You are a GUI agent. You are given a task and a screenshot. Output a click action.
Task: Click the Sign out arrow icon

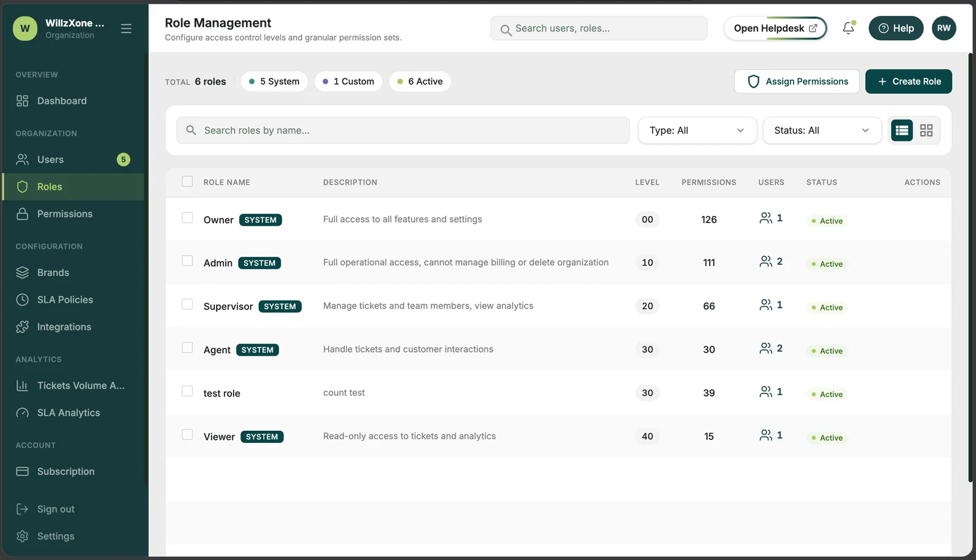[x=23, y=509]
